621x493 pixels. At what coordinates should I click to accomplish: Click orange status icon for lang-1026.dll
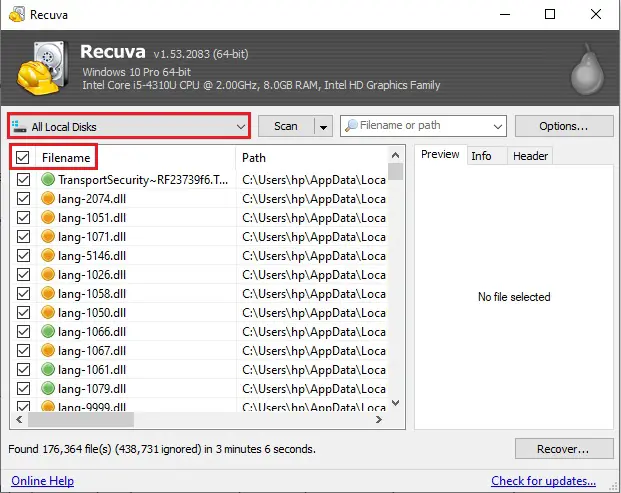(x=48, y=274)
